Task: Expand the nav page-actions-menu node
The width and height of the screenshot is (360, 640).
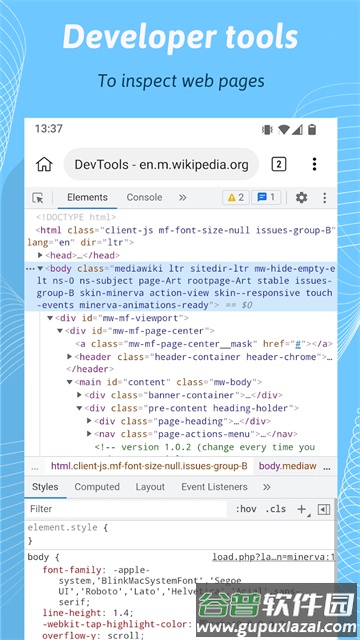Action: coord(89,434)
